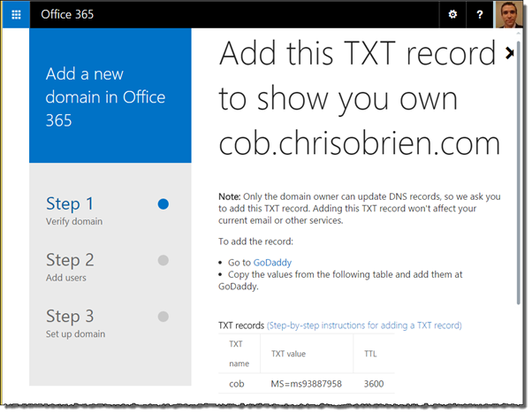532x414 pixels.
Task: Open the settings gear menu
Action: coord(452,15)
